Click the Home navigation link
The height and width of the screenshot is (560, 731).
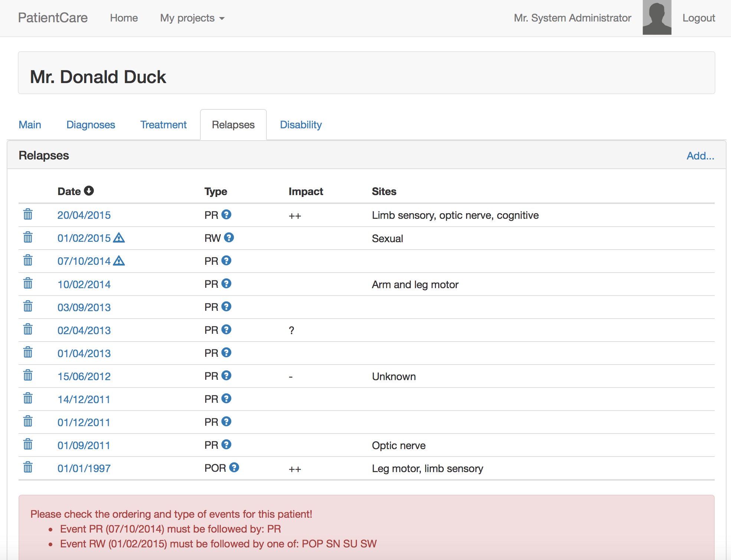(x=124, y=18)
